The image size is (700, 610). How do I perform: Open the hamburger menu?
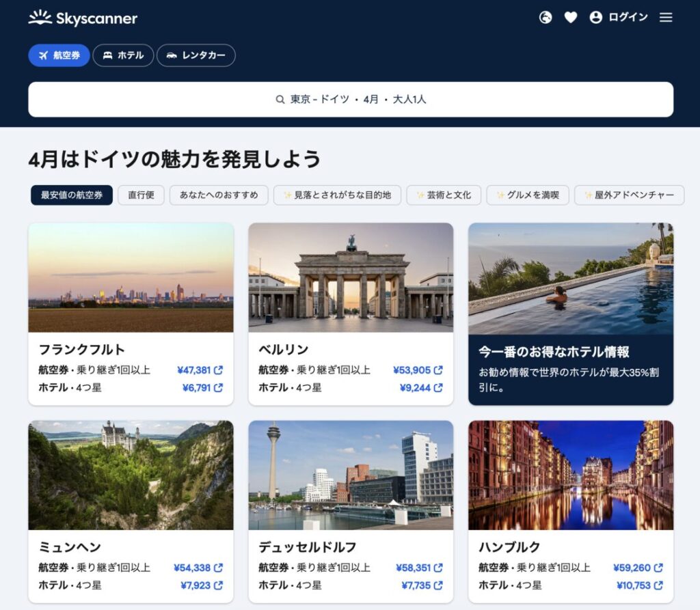click(x=666, y=18)
